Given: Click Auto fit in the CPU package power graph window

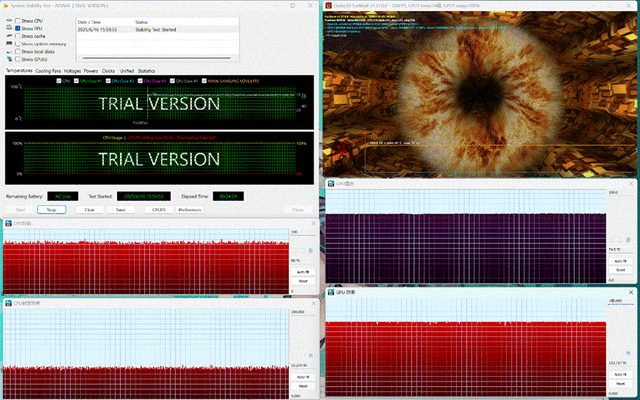Looking at the screenshot, I should (303, 377).
